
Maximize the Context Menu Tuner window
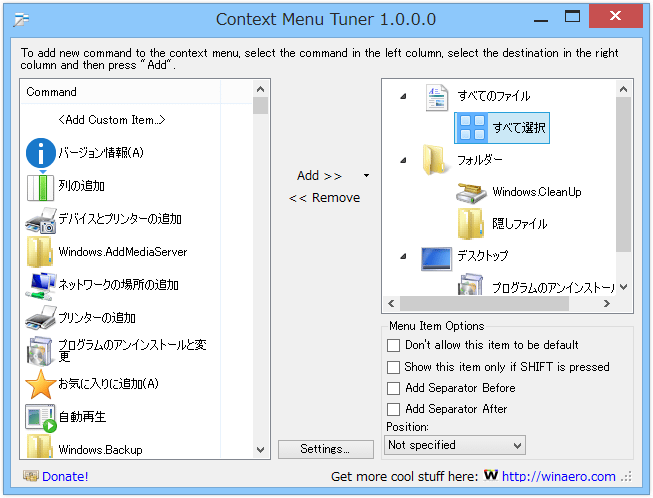click(x=572, y=17)
